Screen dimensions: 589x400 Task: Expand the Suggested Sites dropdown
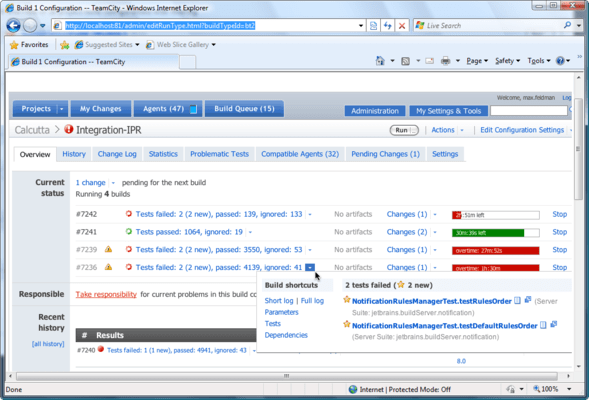coord(137,45)
